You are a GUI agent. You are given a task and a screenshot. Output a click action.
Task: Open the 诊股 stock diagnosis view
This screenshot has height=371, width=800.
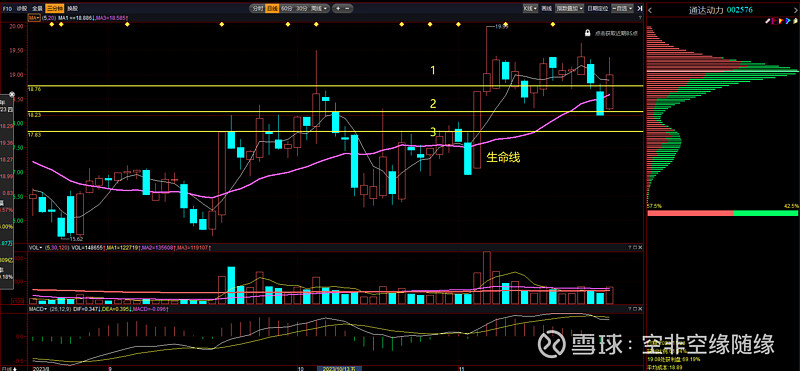tap(22, 9)
